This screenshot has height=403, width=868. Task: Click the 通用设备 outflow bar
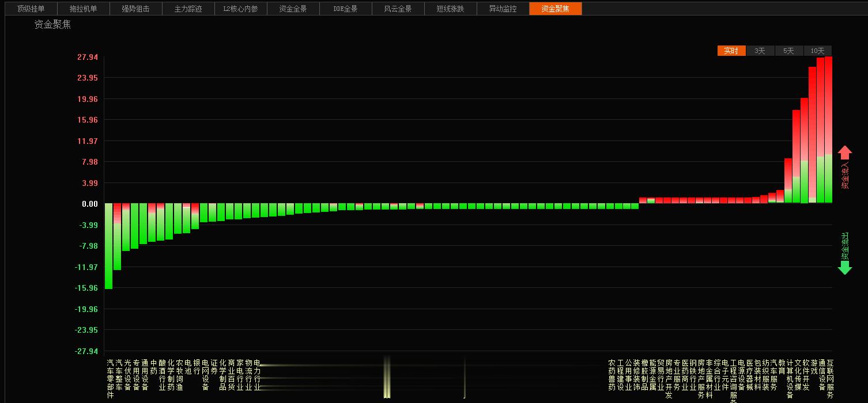[x=144, y=224]
